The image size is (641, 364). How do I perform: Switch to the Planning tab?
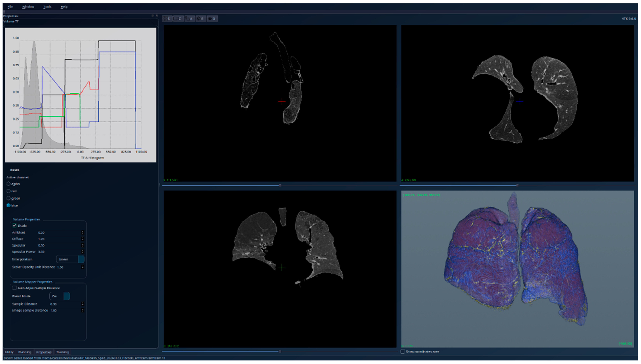tap(25, 352)
